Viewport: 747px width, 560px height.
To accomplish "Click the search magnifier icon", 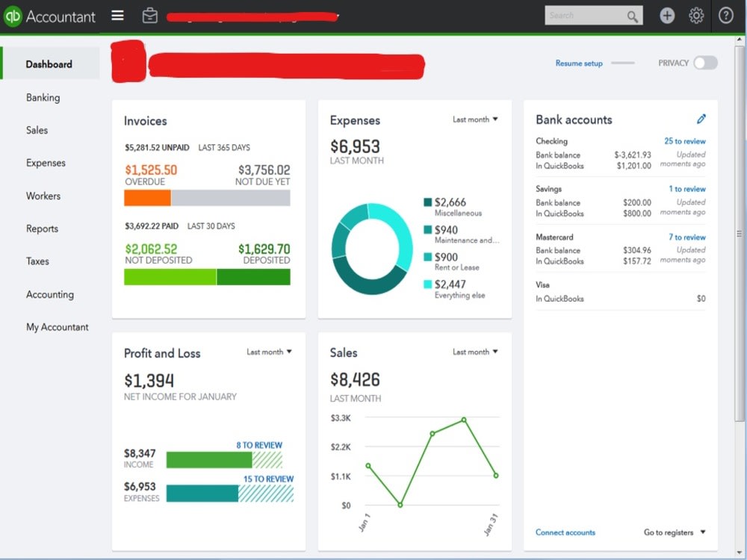I will click(632, 16).
